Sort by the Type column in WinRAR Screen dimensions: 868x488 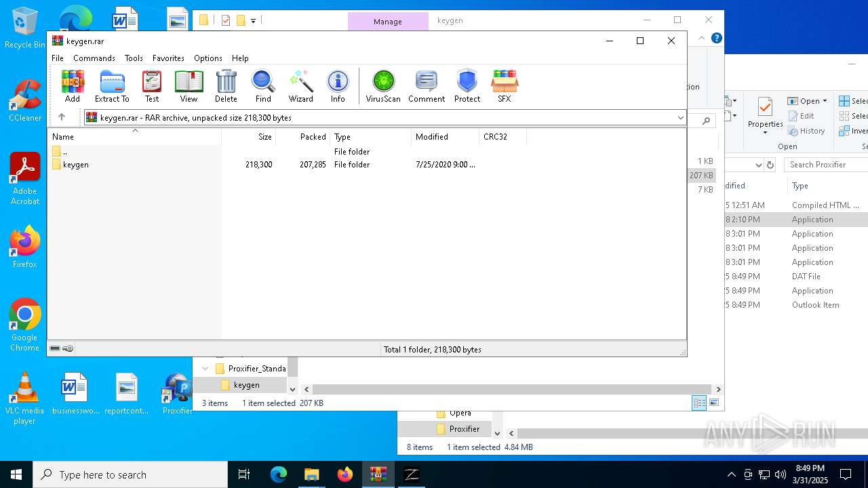click(x=371, y=137)
